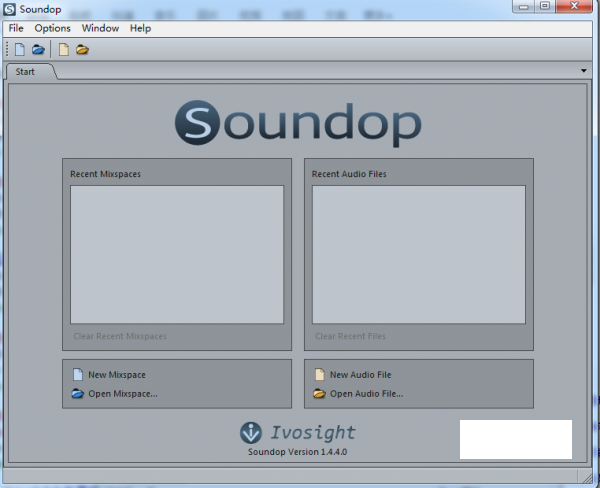Click the Ivosight logo at the bottom
The width and height of the screenshot is (600, 488).
(297, 433)
